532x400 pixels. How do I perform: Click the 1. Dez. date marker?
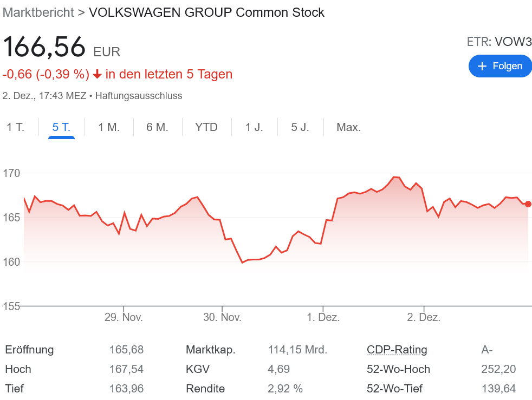click(323, 317)
